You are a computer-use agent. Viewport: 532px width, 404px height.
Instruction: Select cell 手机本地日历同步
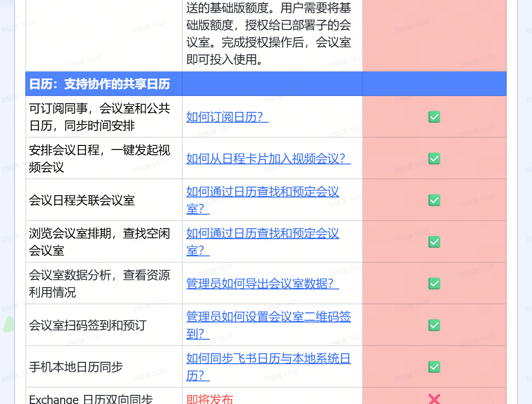click(x=104, y=366)
